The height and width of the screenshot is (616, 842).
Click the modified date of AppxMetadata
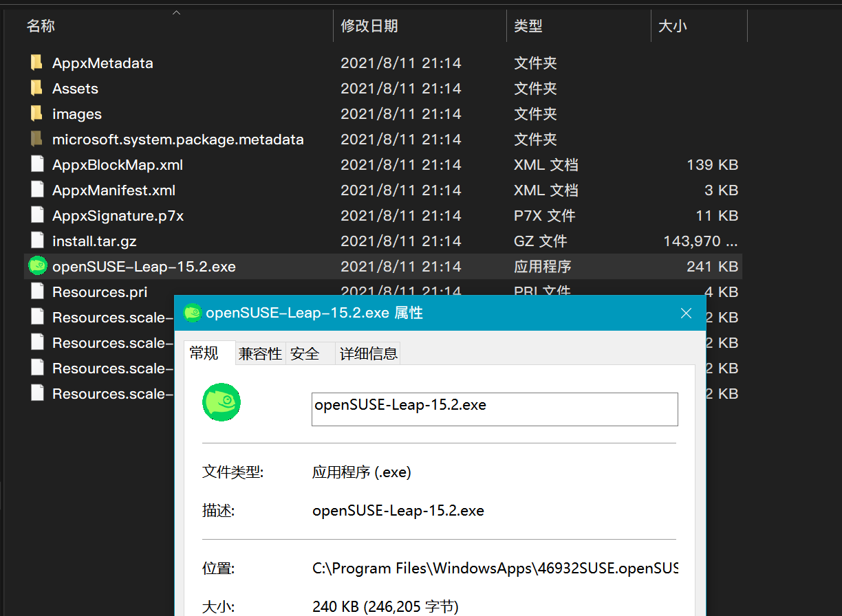click(x=401, y=63)
